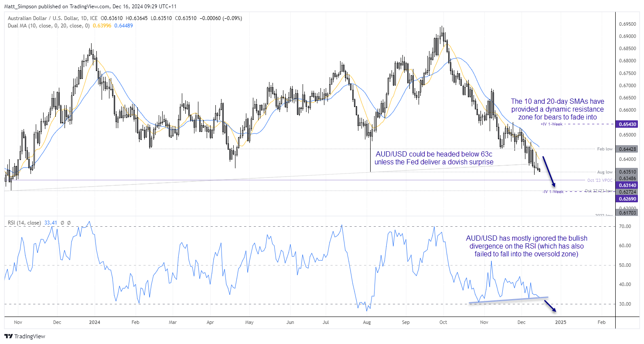Click the Oct '23 VPOC level label

click(600, 180)
